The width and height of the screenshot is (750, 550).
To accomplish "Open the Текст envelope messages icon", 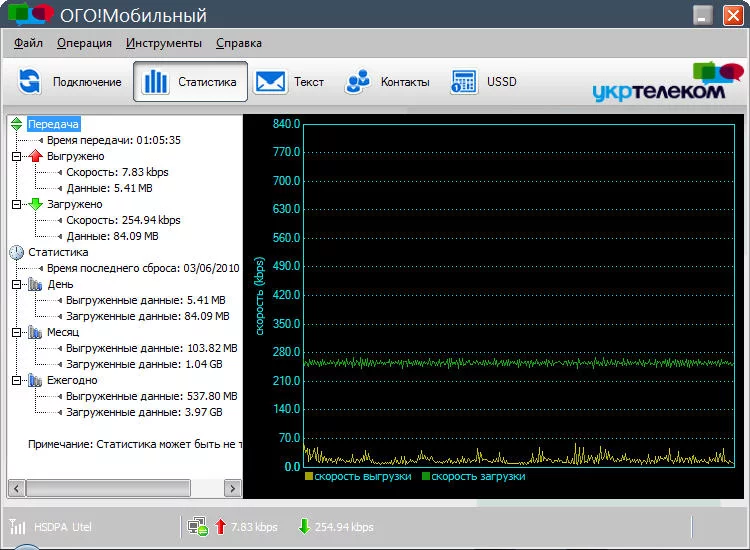I will (270, 82).
